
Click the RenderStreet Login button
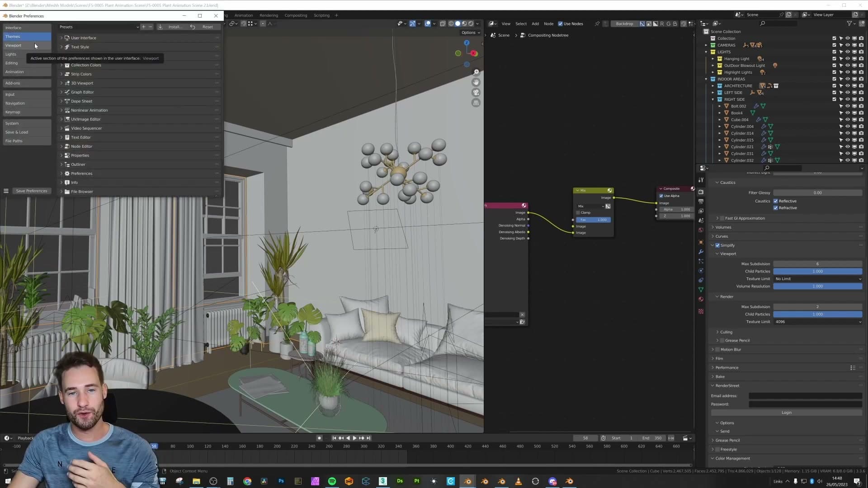coord(786,413)
